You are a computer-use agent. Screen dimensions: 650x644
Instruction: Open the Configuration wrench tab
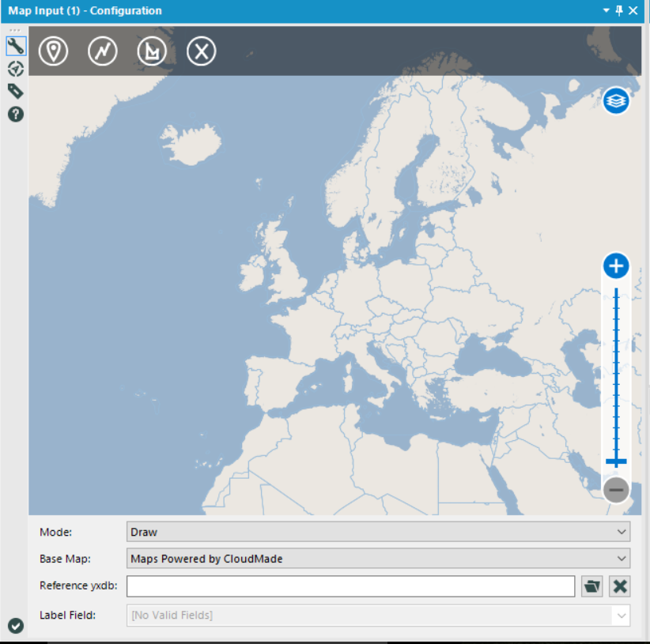click(x=15, y=46)
